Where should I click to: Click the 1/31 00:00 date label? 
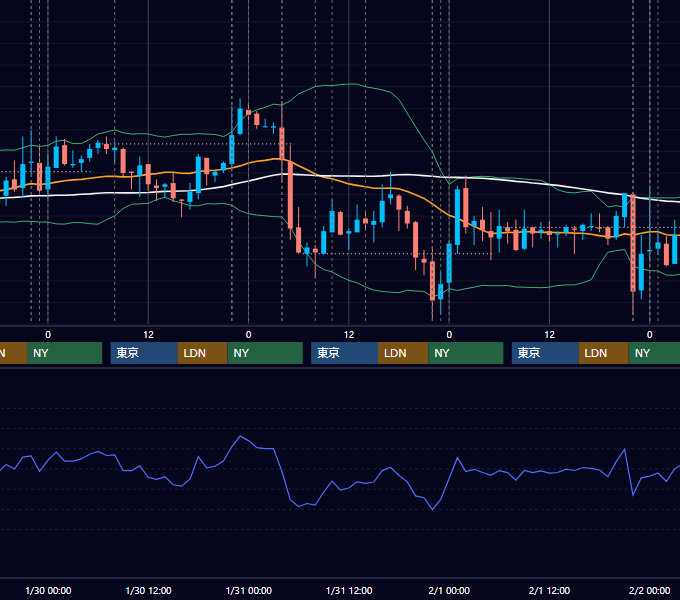point(248,590)
